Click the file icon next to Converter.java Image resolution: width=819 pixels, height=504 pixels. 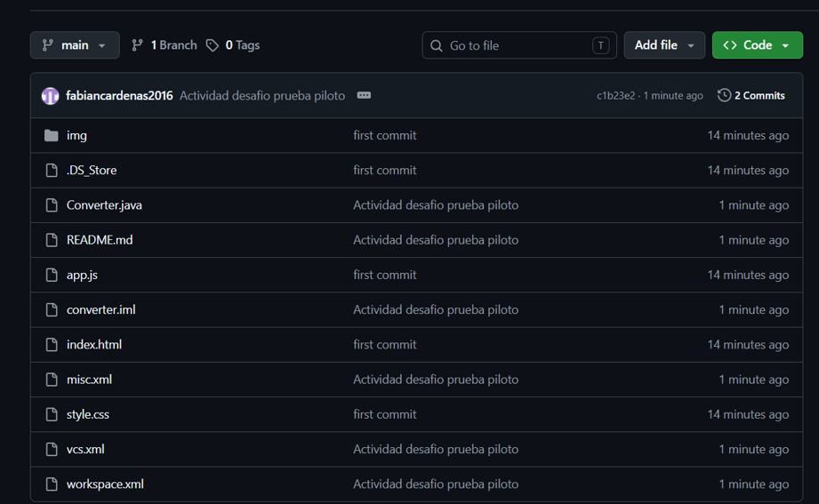click(x=52, y=205)
